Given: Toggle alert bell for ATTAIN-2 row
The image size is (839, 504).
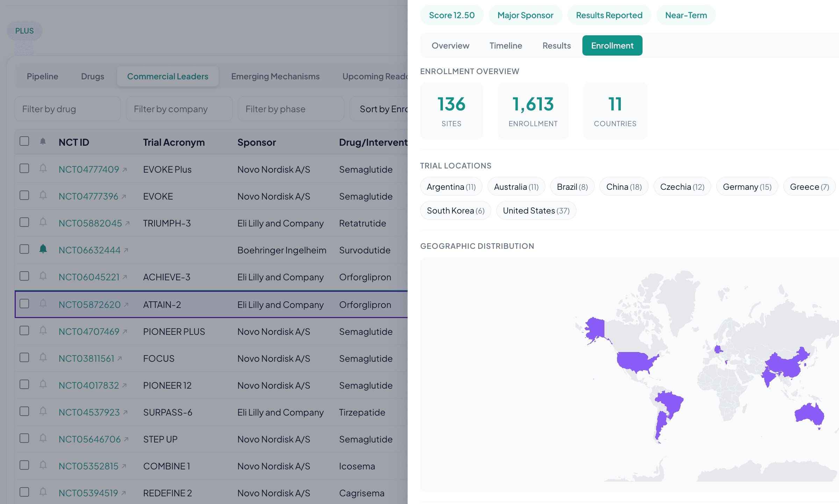Looking at the screenshot, I should pyautogui.click(x=43, y=304).
